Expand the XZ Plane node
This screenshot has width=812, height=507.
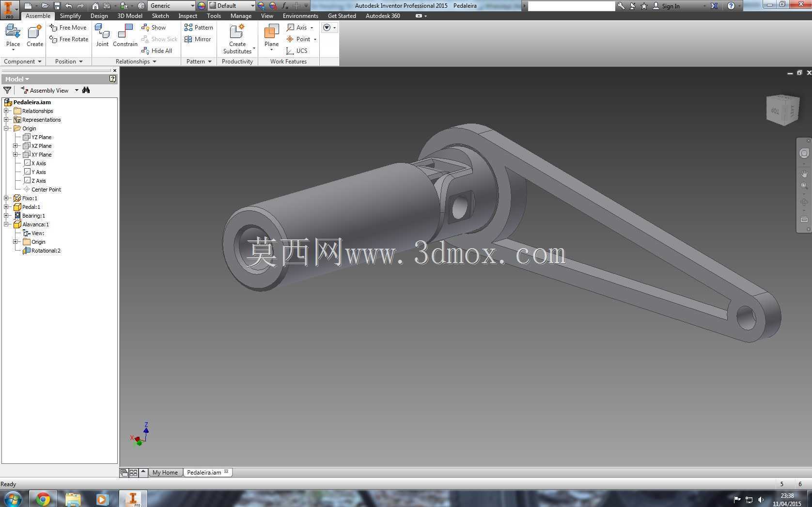click(x=16, y=146)
